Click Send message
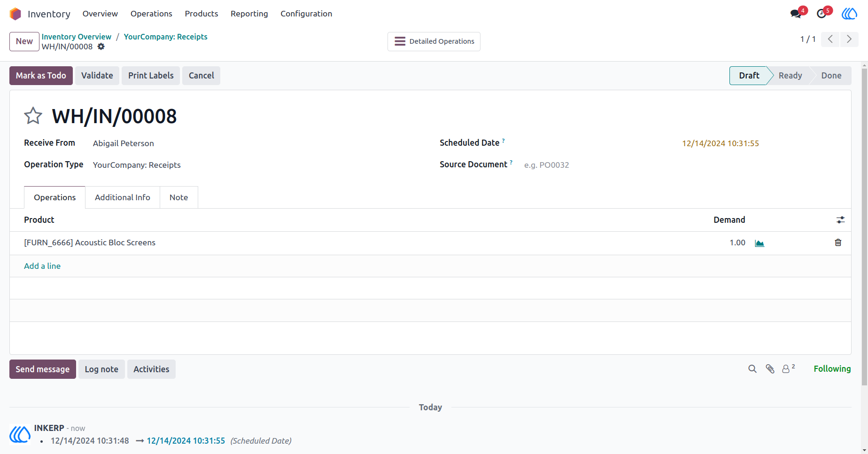Screen dimensions: 868x454 [43, 369]
